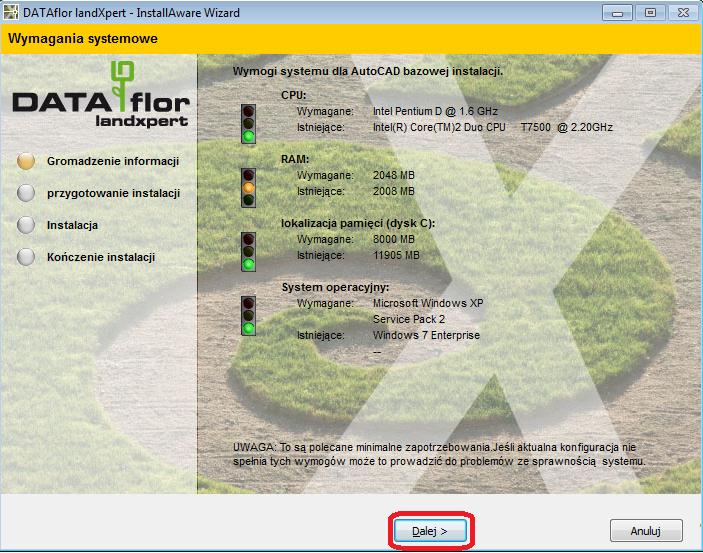Screen dimensions: 703x553
Task: Close the InstallAware Wizard window
Action: pyautogui.click(x=683, y=13)
